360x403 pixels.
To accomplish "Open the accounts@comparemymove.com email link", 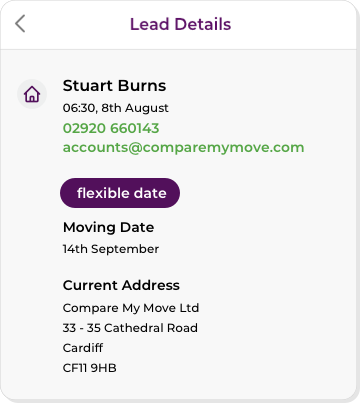I will (183, 147).
